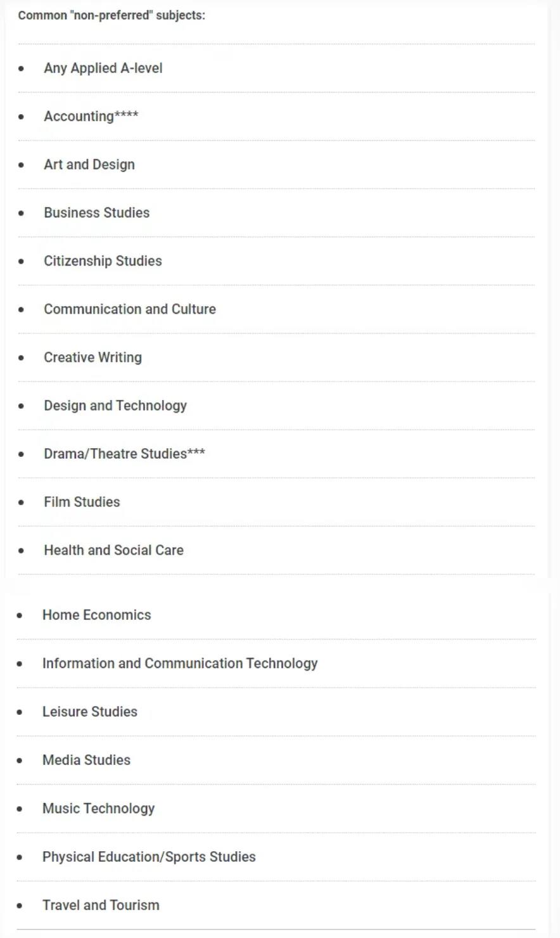The width and height of the screenshot is (560, 938).
Task: Select 'Communication and Culture' text
Action: point(130,309)
